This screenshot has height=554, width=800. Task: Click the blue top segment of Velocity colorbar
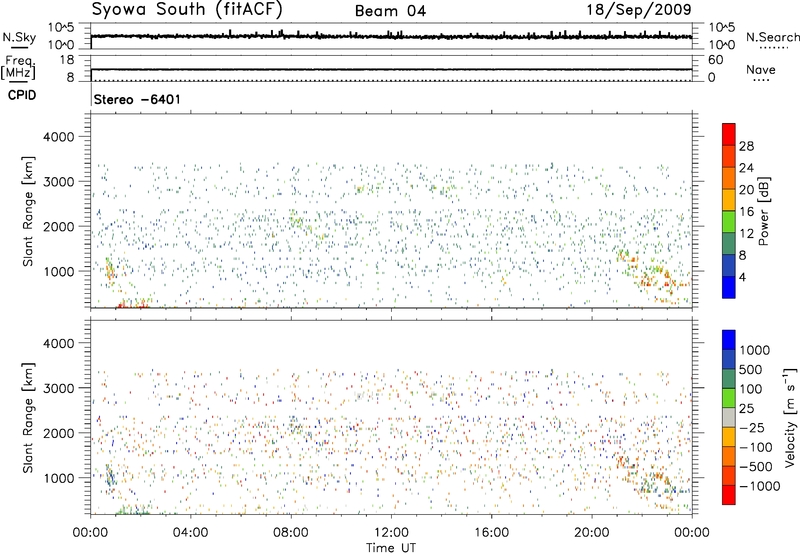[729, 340]
